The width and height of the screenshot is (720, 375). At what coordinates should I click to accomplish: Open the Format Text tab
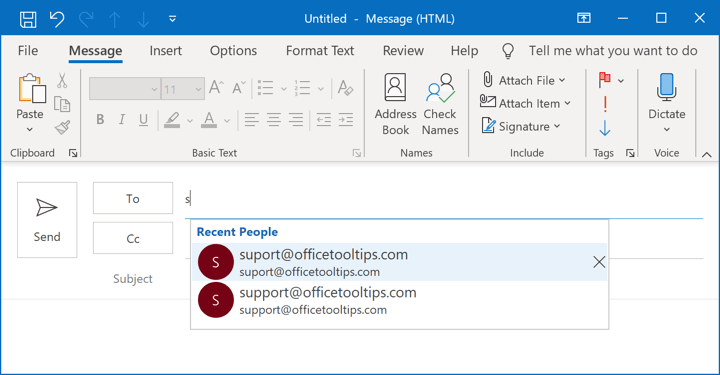coord(320,50)
